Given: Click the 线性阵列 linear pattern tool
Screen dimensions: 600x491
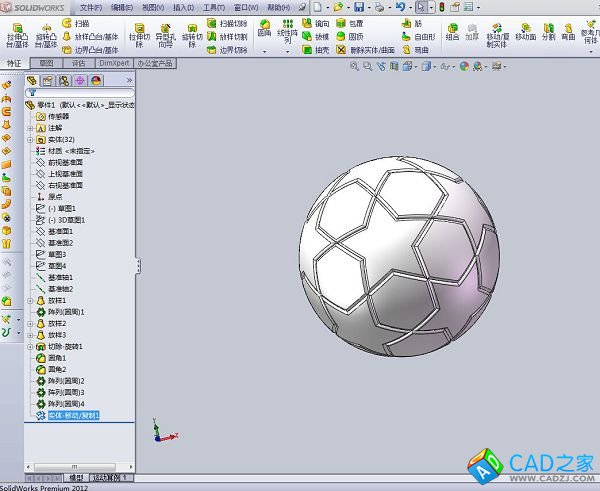Looking at the screenshot, I should (x=288, y=30).
